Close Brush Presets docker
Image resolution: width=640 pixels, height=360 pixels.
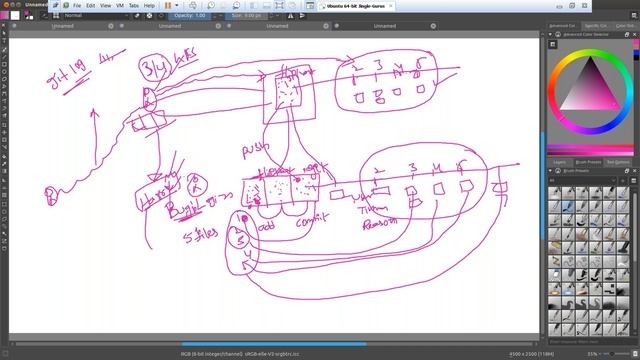(x=635, y=171)
